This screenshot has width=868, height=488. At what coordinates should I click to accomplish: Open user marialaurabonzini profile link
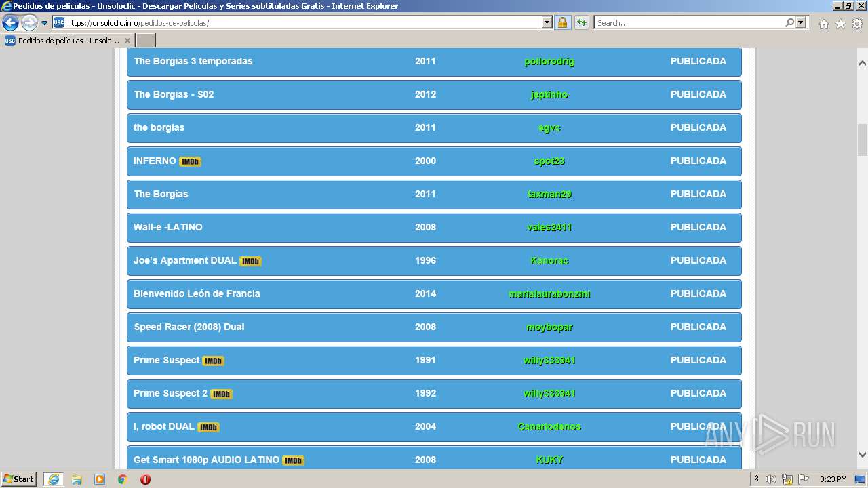(x=549, y=293)
